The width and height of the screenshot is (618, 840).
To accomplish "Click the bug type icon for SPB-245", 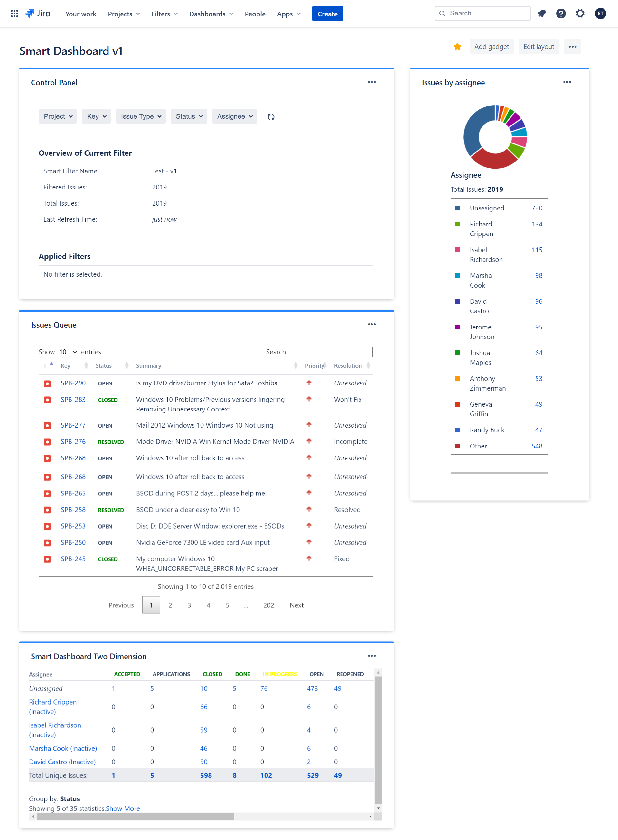I will [47, 559].
